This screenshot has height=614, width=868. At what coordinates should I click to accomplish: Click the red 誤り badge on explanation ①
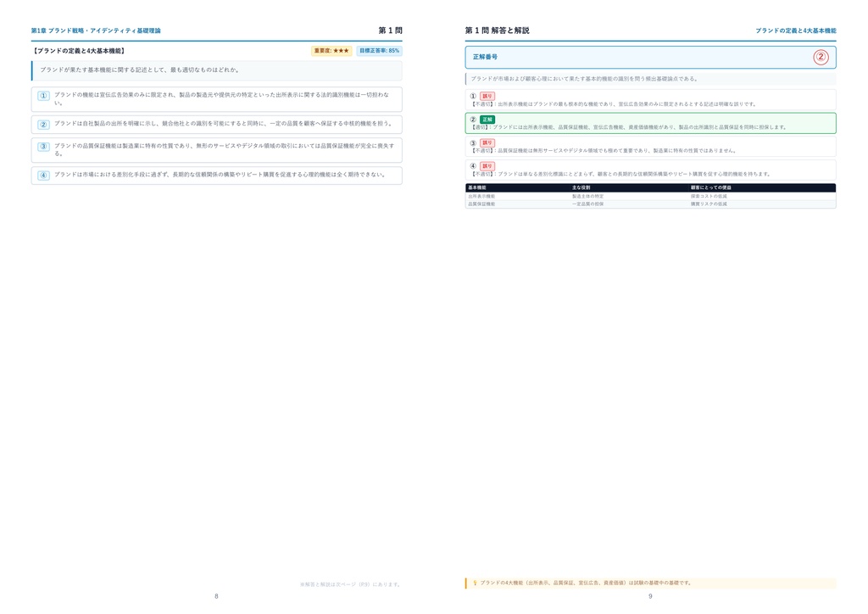coord(487,97)
